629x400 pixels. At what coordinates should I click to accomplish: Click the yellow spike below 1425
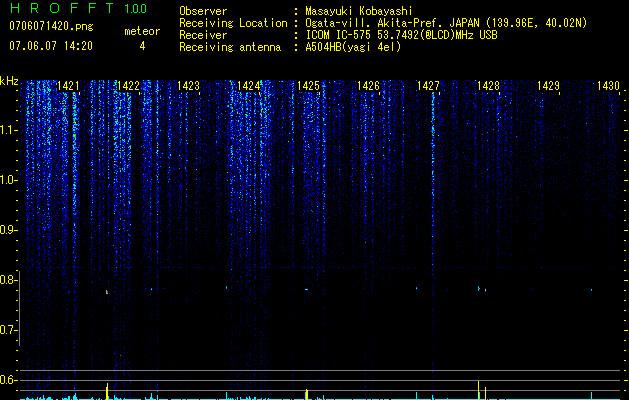coord(306,394)
